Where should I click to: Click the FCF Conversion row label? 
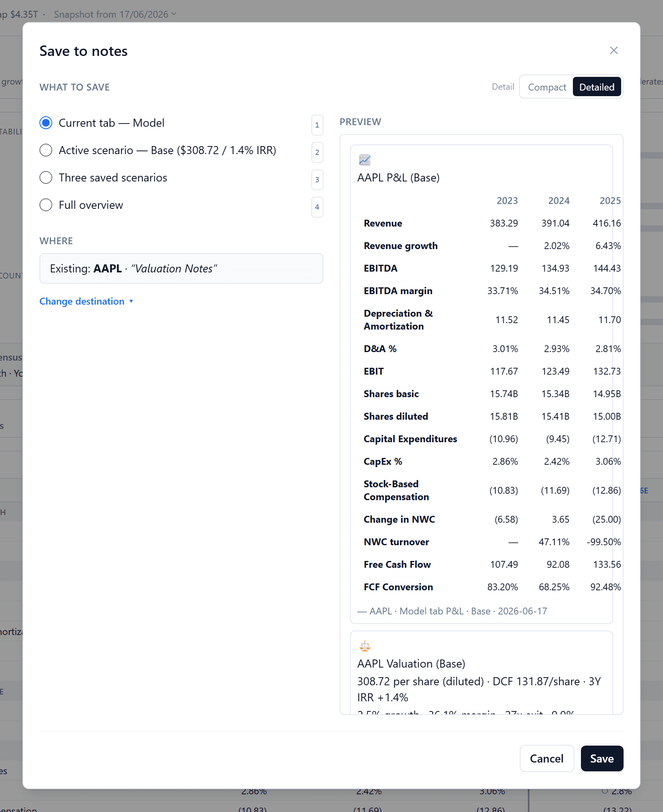click(x=398, y=587)
